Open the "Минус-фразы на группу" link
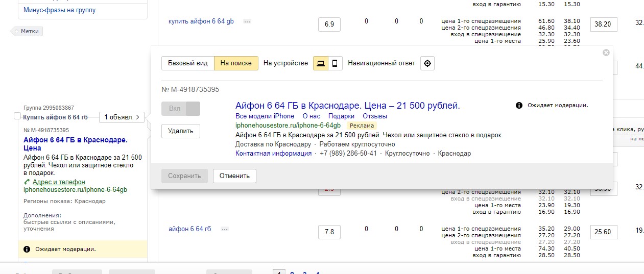Viewport: 644px width, 274px height. click(59, 10)
